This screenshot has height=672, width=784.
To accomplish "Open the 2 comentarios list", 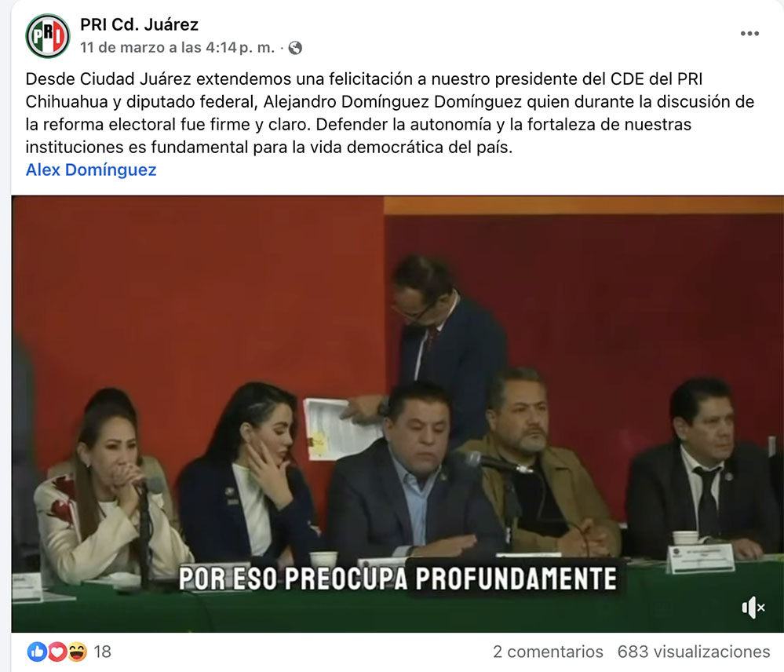I will 548,652.
